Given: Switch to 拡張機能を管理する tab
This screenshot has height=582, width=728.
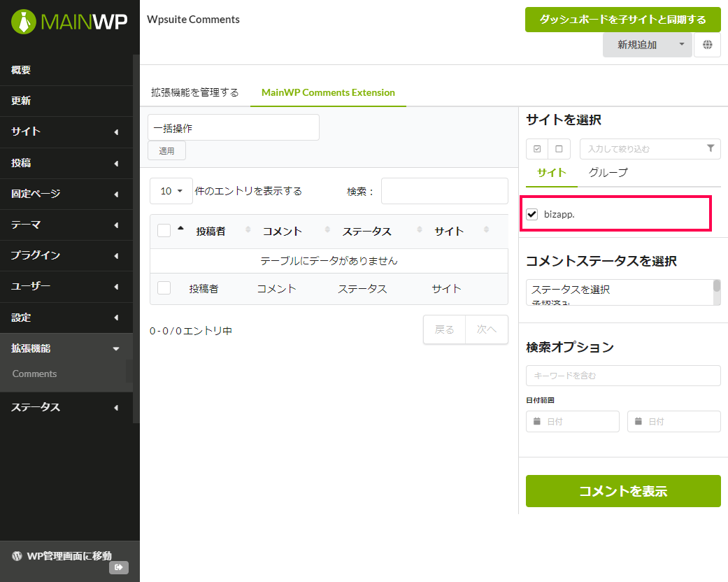Looking at the screenshot, I should 194,92.
